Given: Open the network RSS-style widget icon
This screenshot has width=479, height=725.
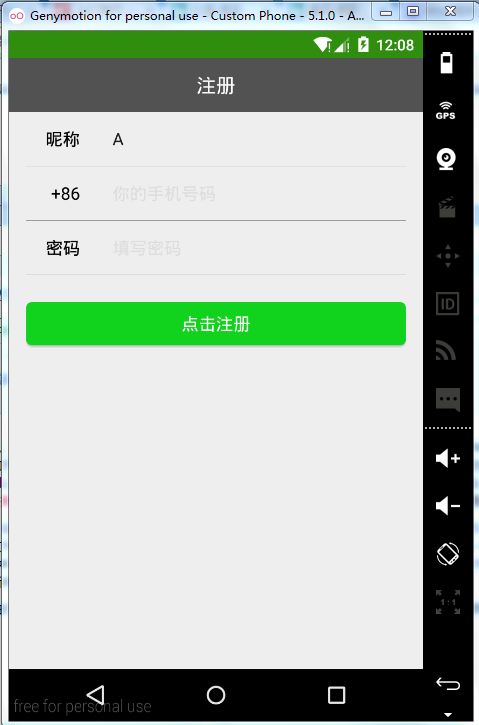Looking at the screenshot, I should [x=446, y=350].
